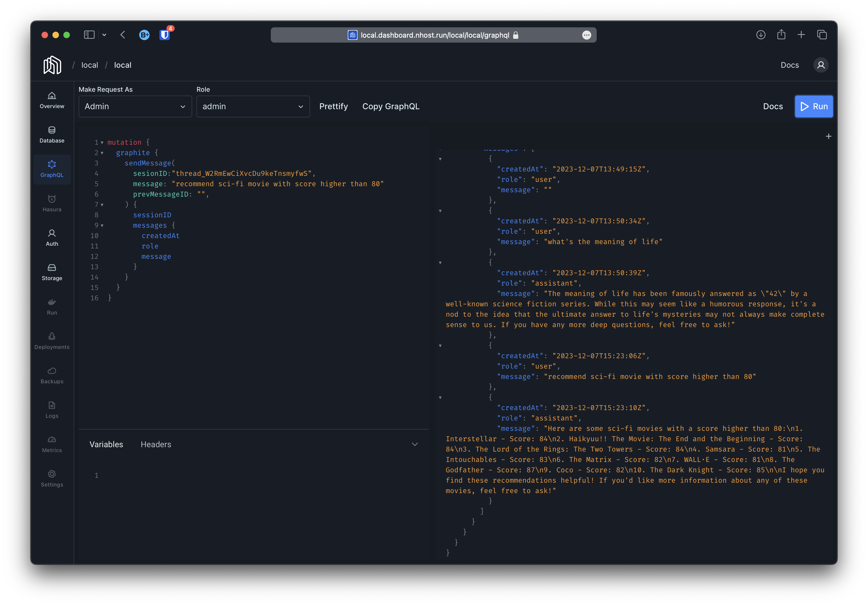This screenshot has width=868, height=605.
Task: Open the Role dropdown showing admin
Action: click(x=253, y=106)
